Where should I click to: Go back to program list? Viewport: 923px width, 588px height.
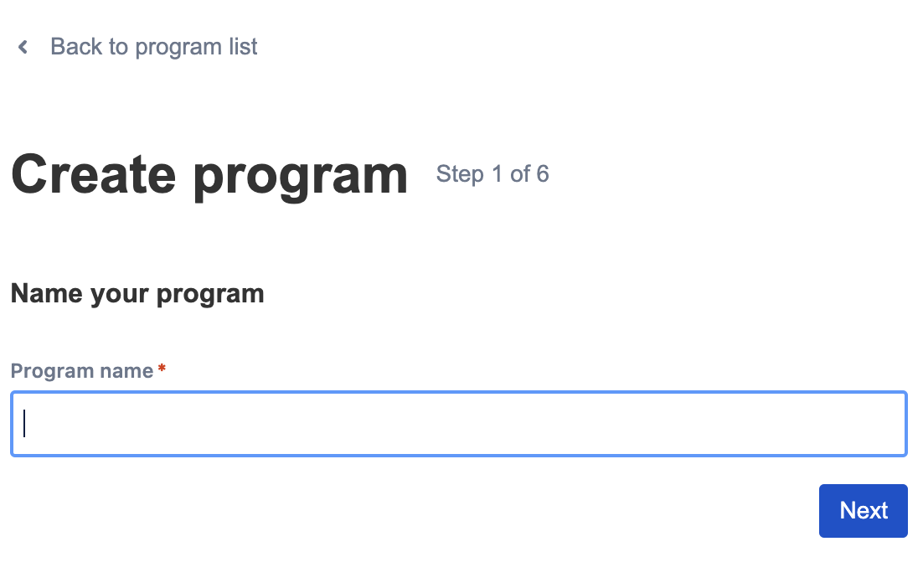pyautogui.click(x=153, y=47)
